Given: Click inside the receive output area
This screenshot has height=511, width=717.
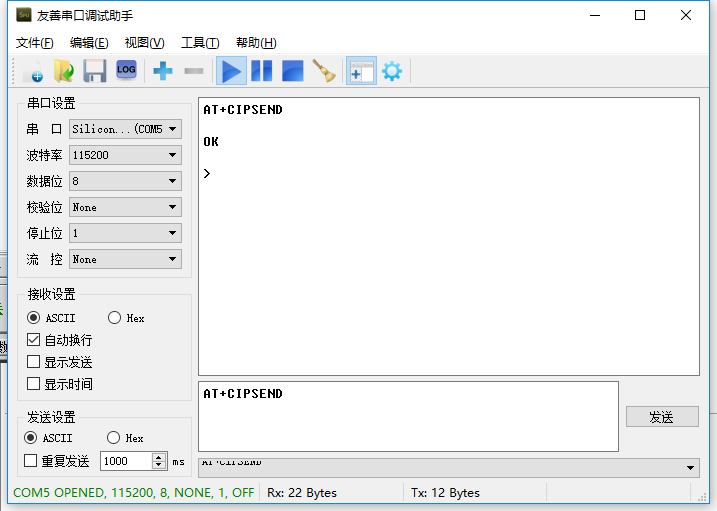Looking at the screenshot, I should tap(449, 236).
